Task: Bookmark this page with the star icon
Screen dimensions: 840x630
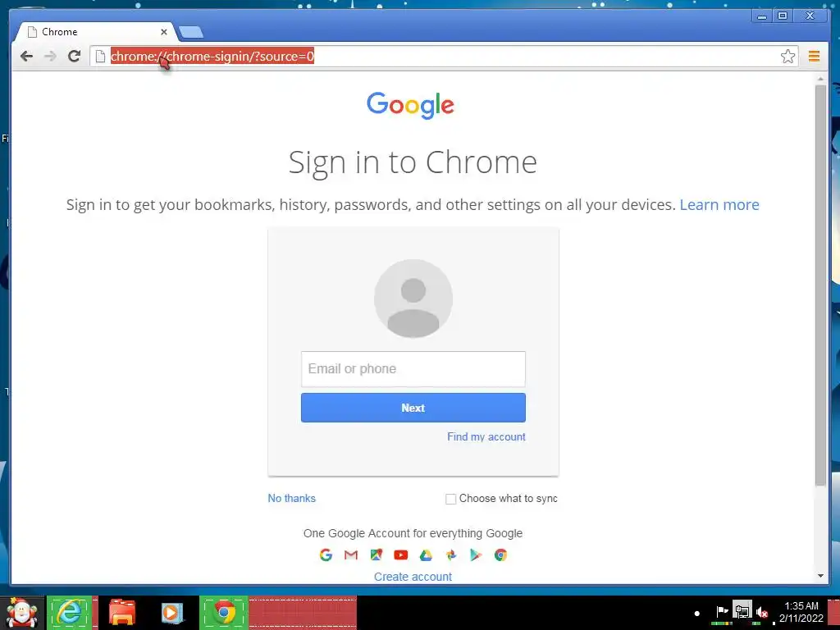Action: coord(787,57)
